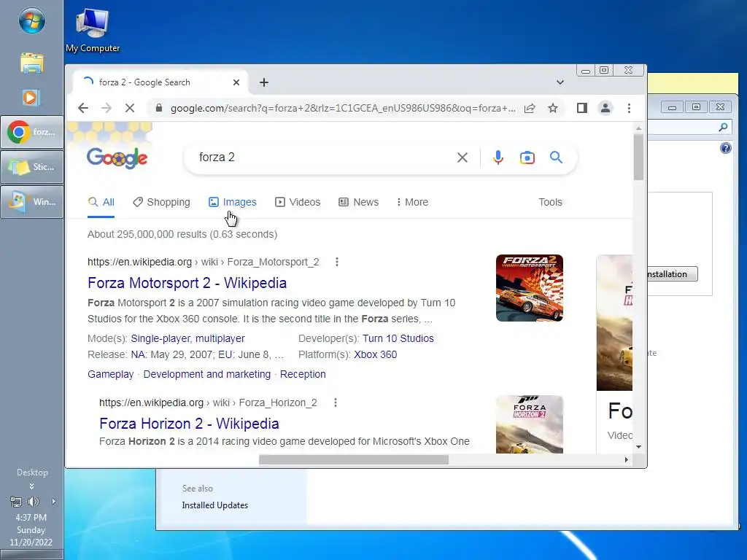The width and height of the screenshot is (747, 560).
Task: Close the forza 2 Google Search tab
Action: tap(236, 82)
